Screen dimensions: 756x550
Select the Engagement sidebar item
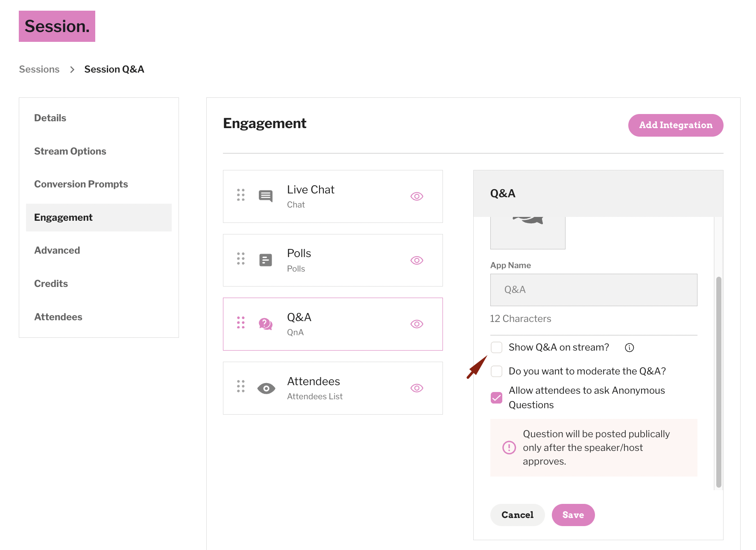click(x=99, y=217)
